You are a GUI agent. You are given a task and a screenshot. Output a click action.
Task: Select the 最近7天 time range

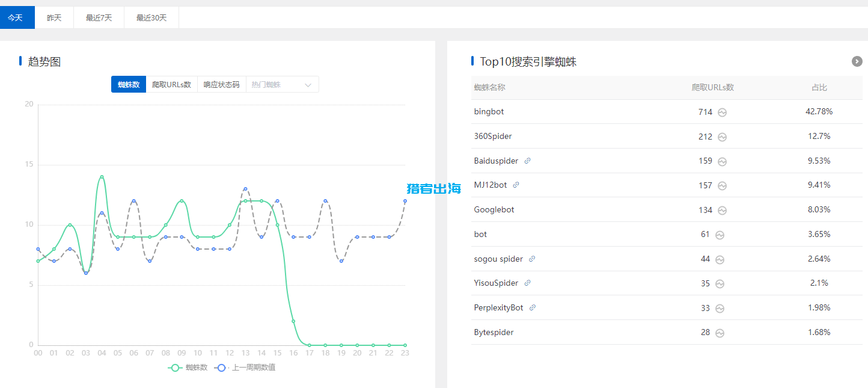(x=98, y=17)
